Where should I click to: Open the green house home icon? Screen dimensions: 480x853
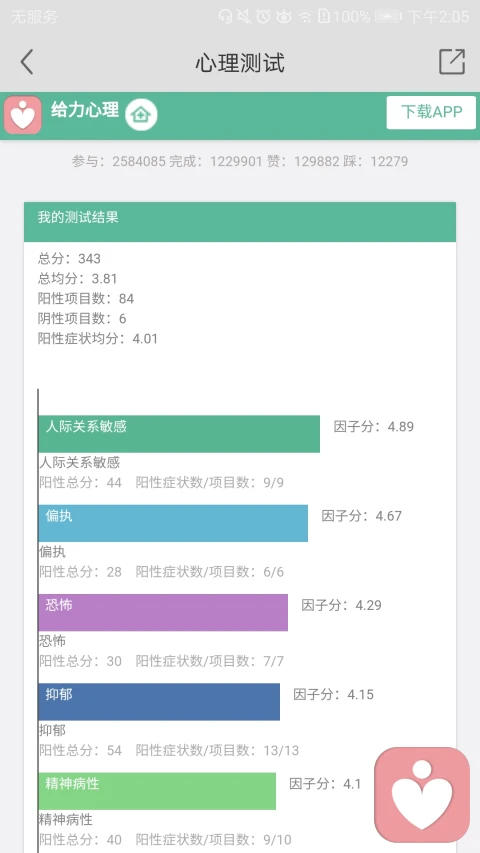click(x=141, y=115)
